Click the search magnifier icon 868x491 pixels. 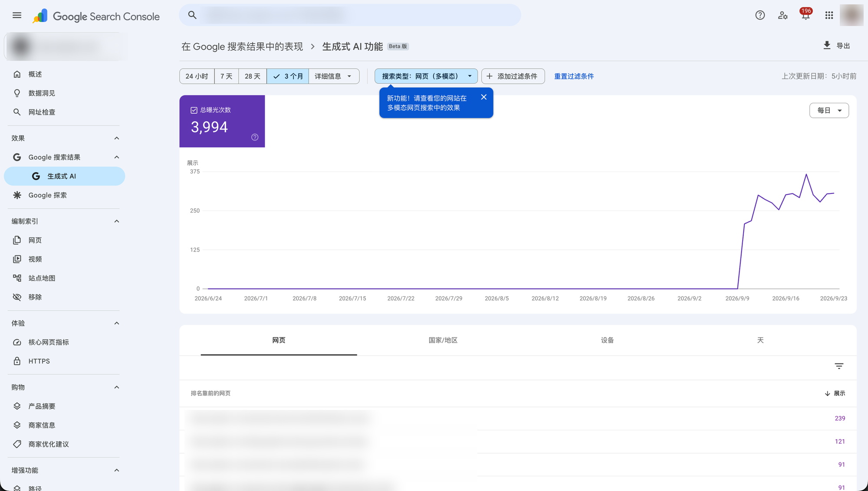pos(192,15)
